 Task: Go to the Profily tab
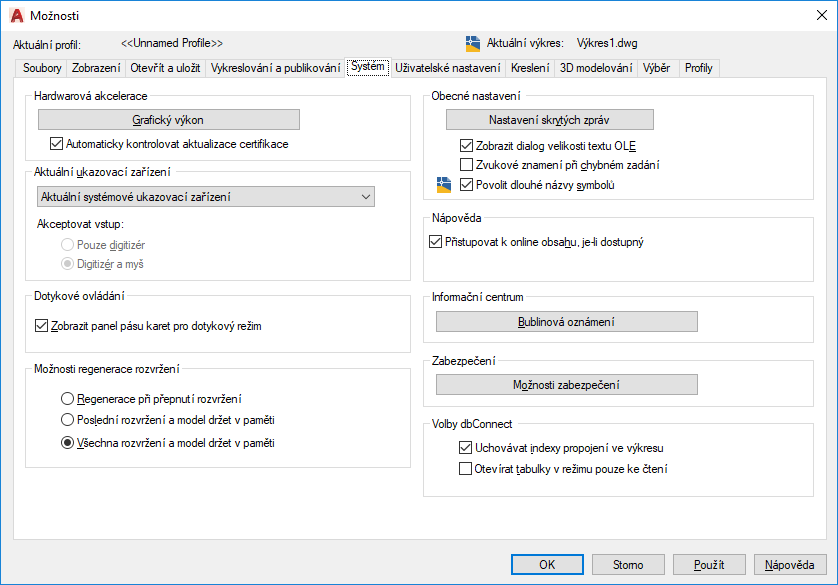(699, 68)
